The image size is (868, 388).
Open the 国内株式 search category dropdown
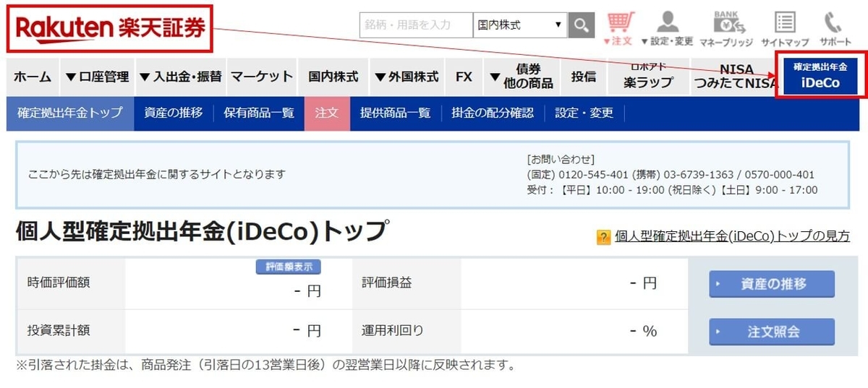(520, 25)
